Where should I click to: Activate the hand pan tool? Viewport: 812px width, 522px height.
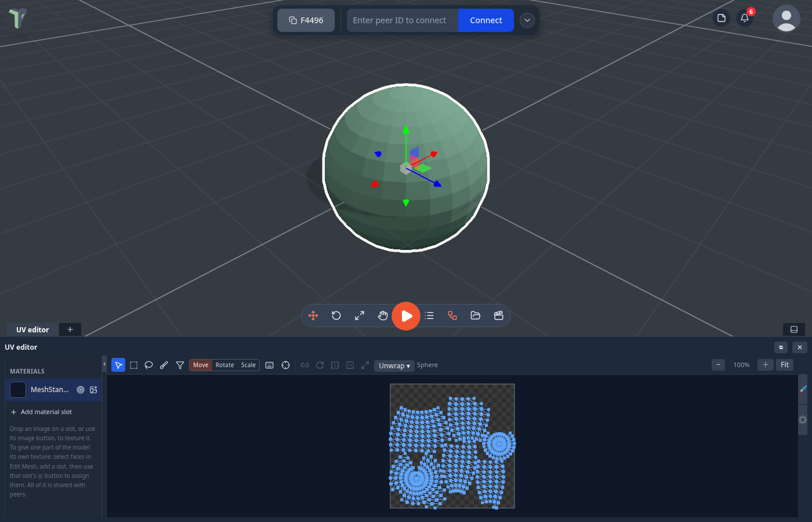point(383,316)
